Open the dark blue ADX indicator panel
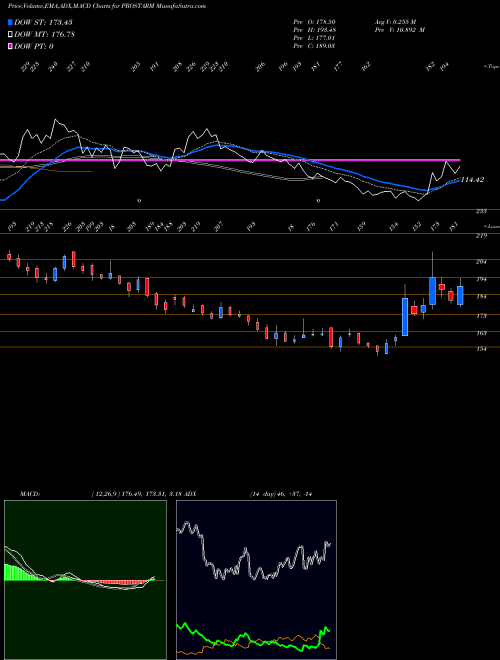The width and height of the screenshot is (500, 660). tap(256, 580)
